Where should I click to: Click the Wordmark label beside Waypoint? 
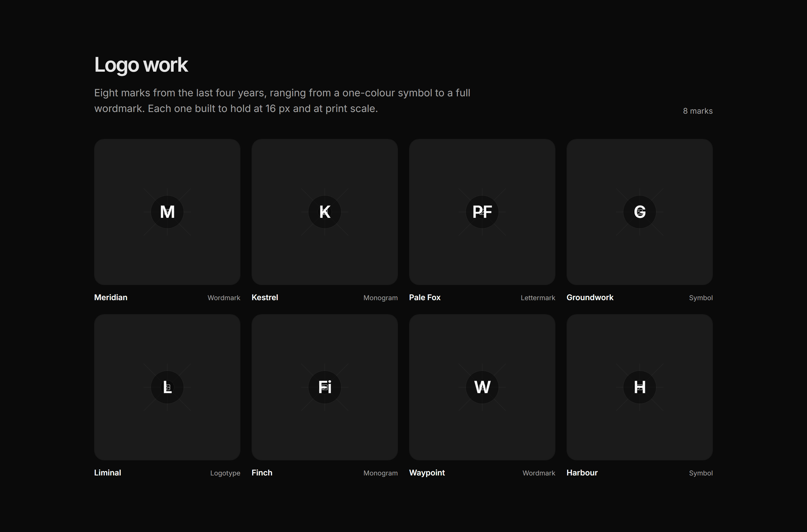539,473
